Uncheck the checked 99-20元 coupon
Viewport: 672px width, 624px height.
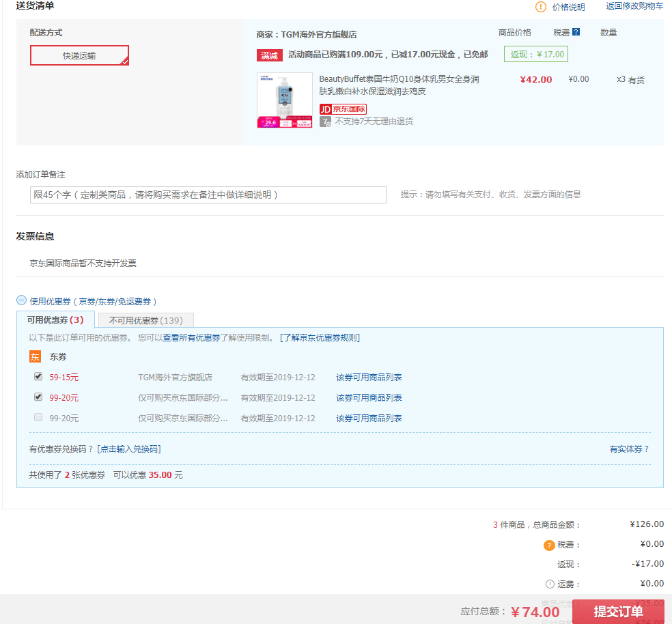click(38, 397)
